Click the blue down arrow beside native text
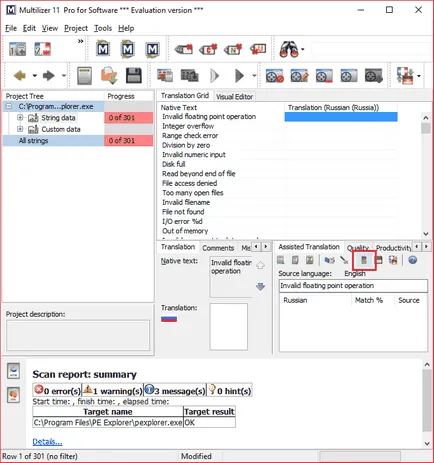This screenshot has width=434, height=463. point(260,286)
